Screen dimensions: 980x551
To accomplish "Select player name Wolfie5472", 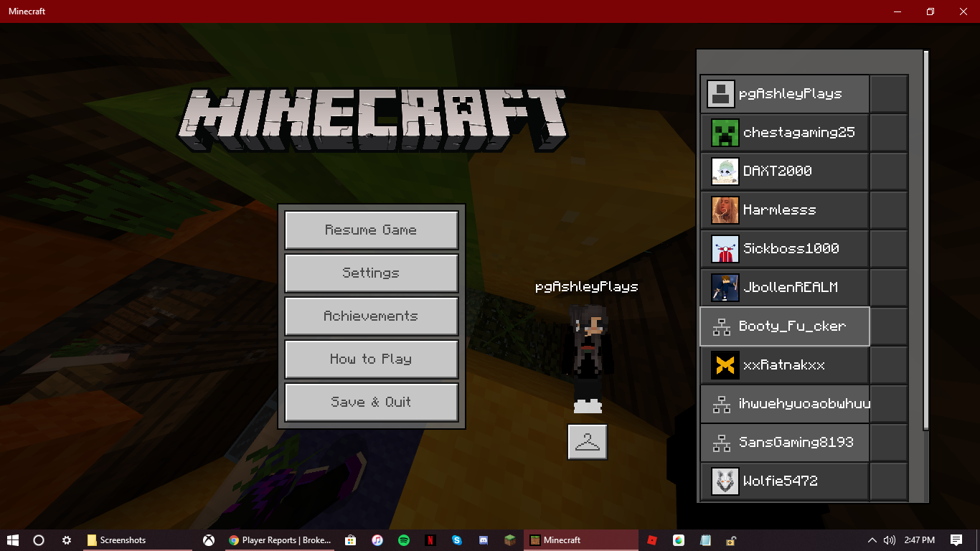I will coord(781,481).
